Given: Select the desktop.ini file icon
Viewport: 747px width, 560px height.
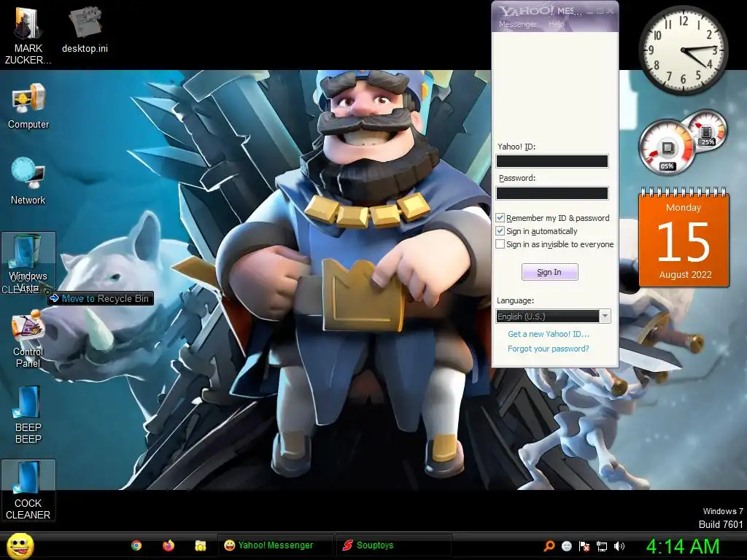Looking at the screenshot, I should pyautogui.click(x=85, y=29).
